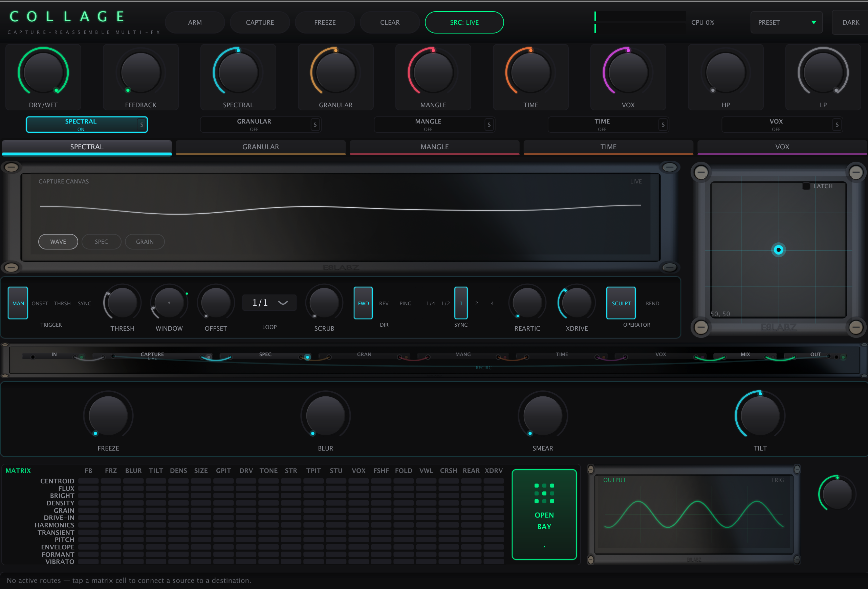This screenshot has width=868, height=589.
Task: Click the S solo icon on VOX module
Action: coord(837,124)
